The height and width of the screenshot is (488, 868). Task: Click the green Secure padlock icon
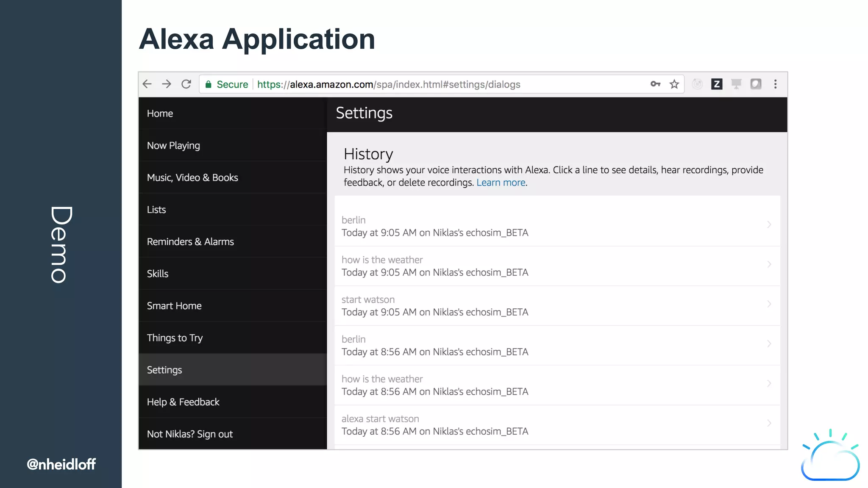(209, 84)
